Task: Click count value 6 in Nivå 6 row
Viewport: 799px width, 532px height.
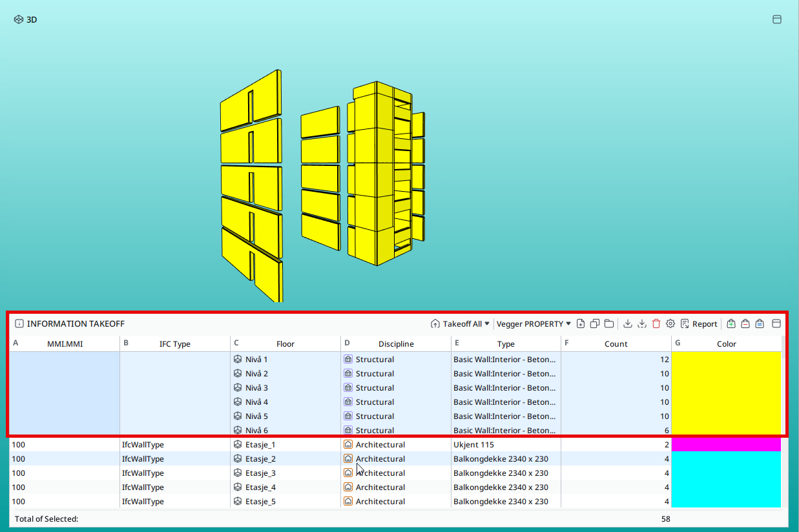Action: 667,431
